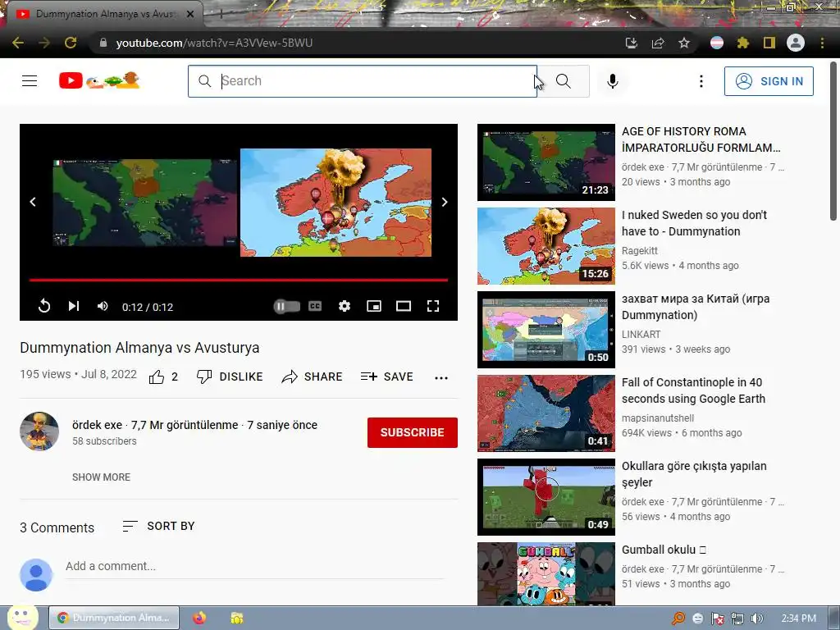Enable miniplayer mode

point(374,306)
